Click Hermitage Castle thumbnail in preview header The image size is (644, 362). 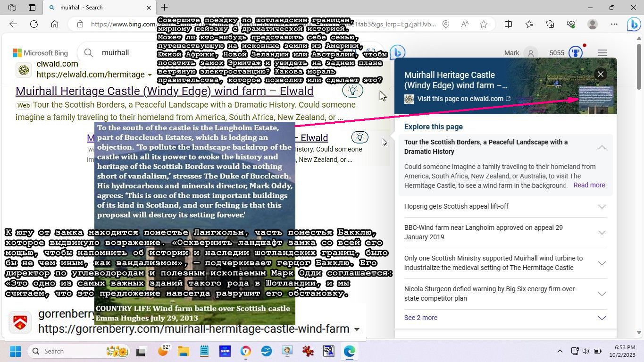click(x=596, y=100)
